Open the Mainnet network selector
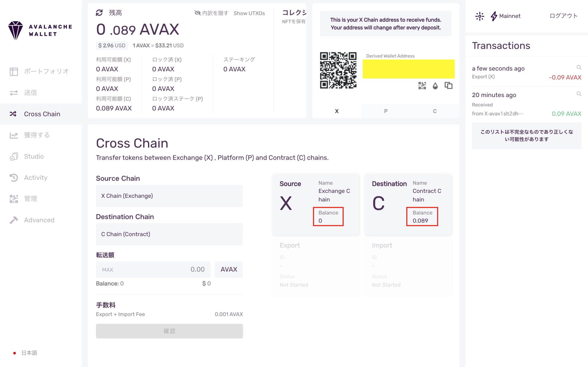This screenshot has width=588, height=367. coord(506,16)
